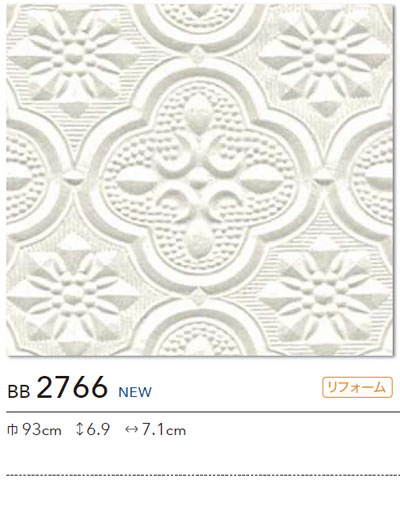Select the 93cm width value
This screenshot has width=400, height=530.
42,430
